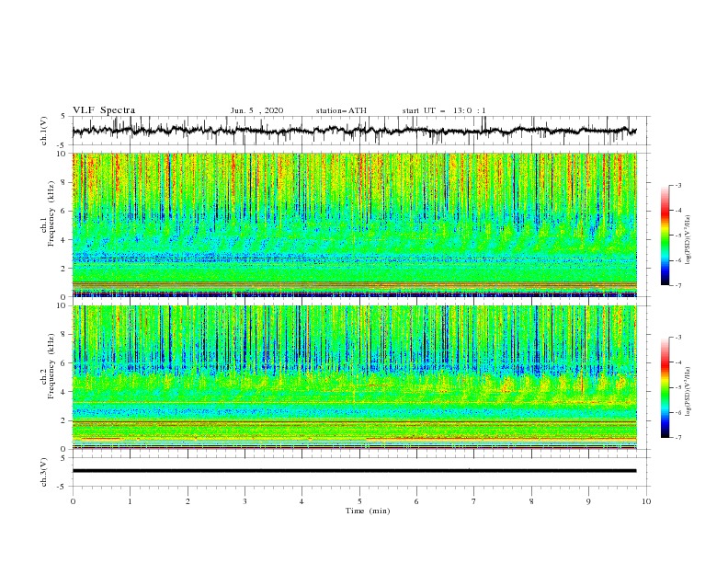This screenshot has height=563, width=728.
Task: Click the "8" kHz tick on ch.1 spectrogram
Action: pyautogui.click(x=65, y=182)
